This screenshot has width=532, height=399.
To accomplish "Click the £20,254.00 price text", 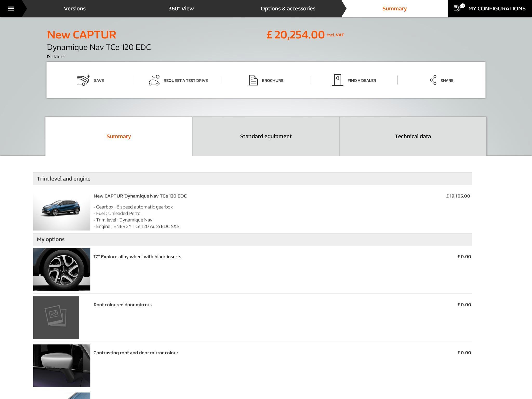I will pos(295,34).
